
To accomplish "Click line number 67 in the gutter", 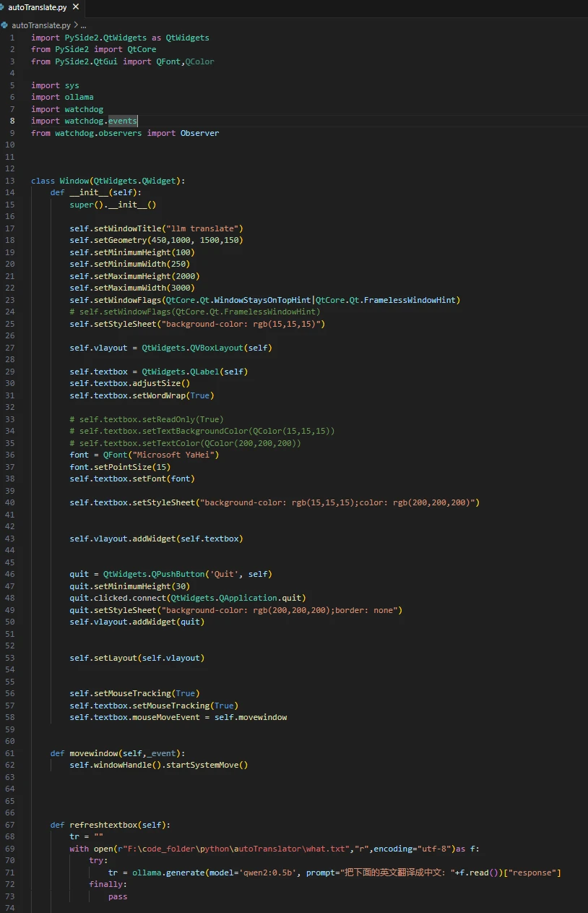I will click(11, 824).
